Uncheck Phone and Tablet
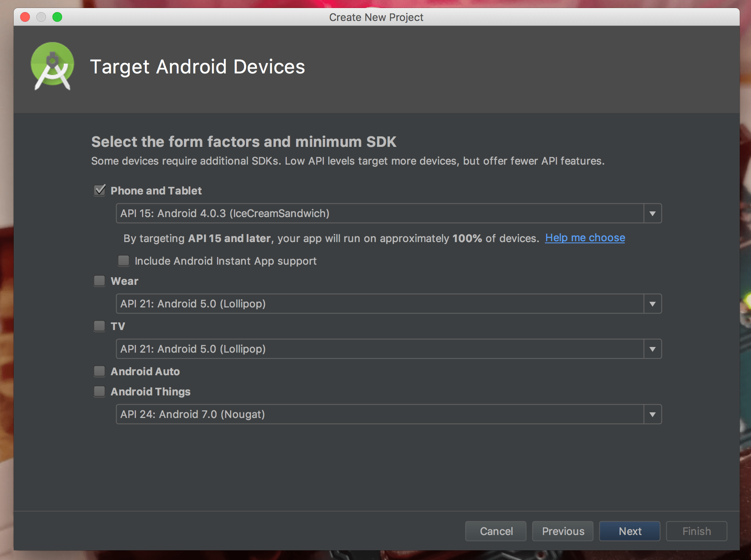This screenshot has width=751, height=560. pos(99,190)
